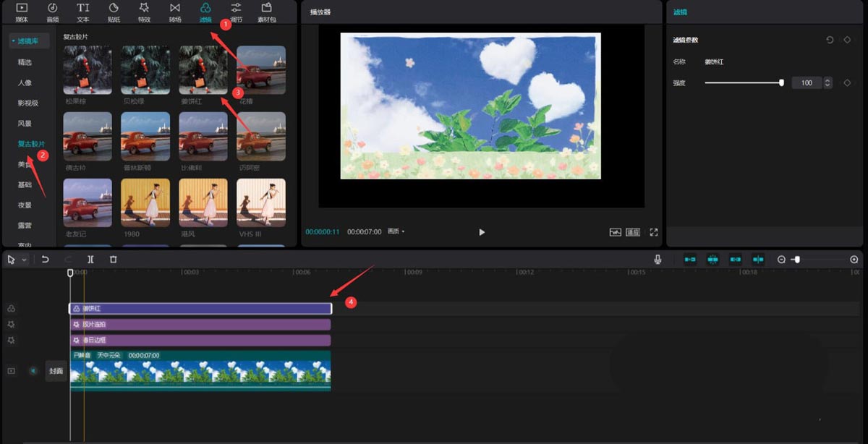Switch to the 调节 (adjust) tab
This screenshot has height=444, width=868.
pos(236,12)
